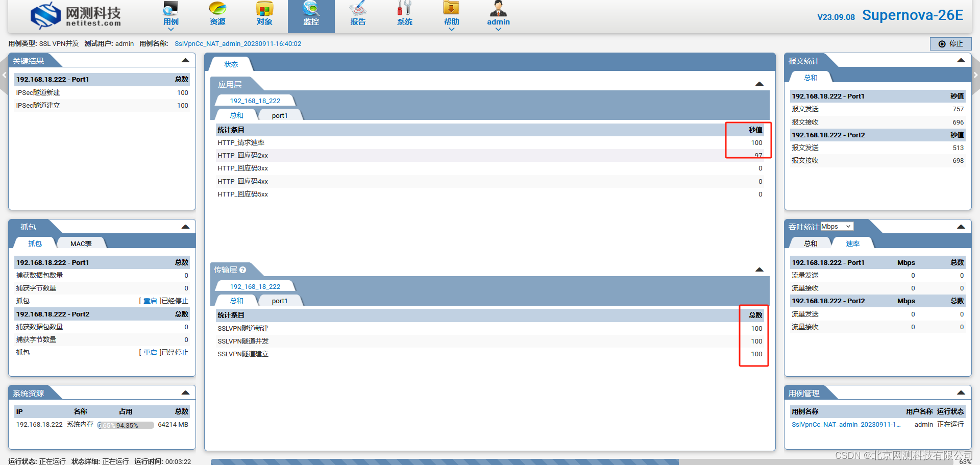Select 总和 tab in 吞吐统计

(x=811, y=244)
